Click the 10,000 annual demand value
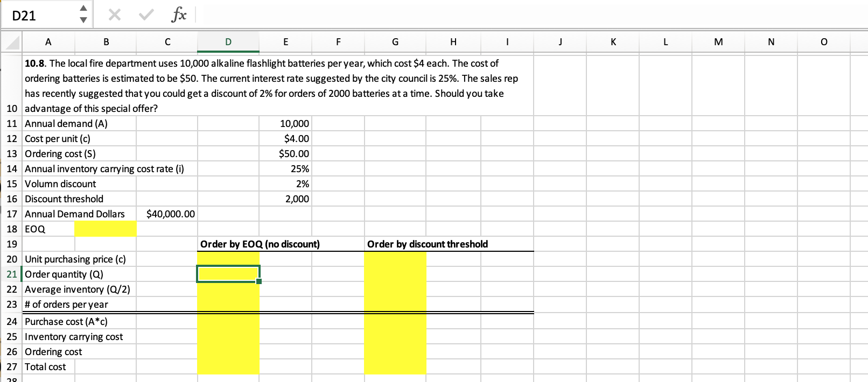Screen dimensions: 868x382 295,124
